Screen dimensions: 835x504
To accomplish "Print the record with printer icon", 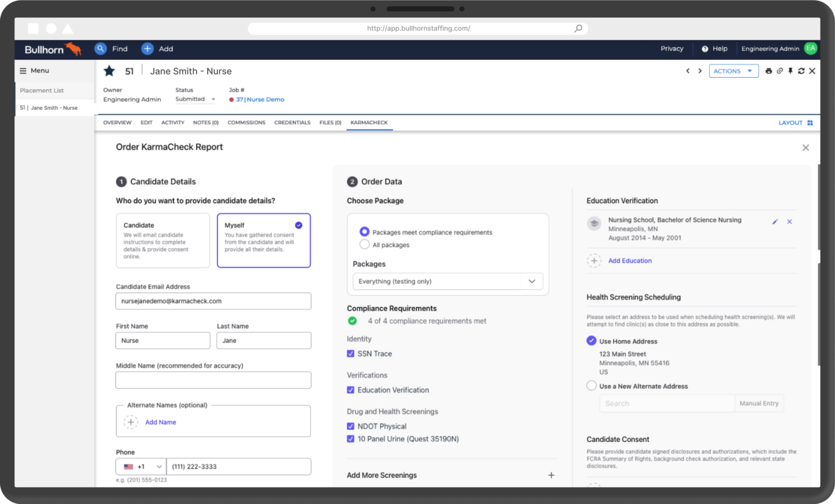I will pos(768,71).
